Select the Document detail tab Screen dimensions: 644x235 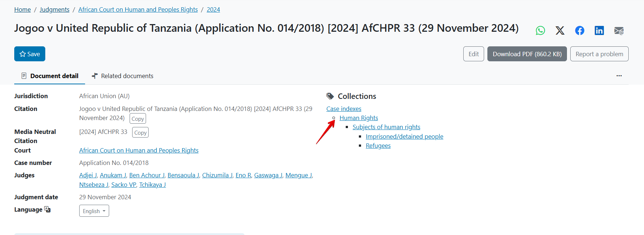[50, 76]
